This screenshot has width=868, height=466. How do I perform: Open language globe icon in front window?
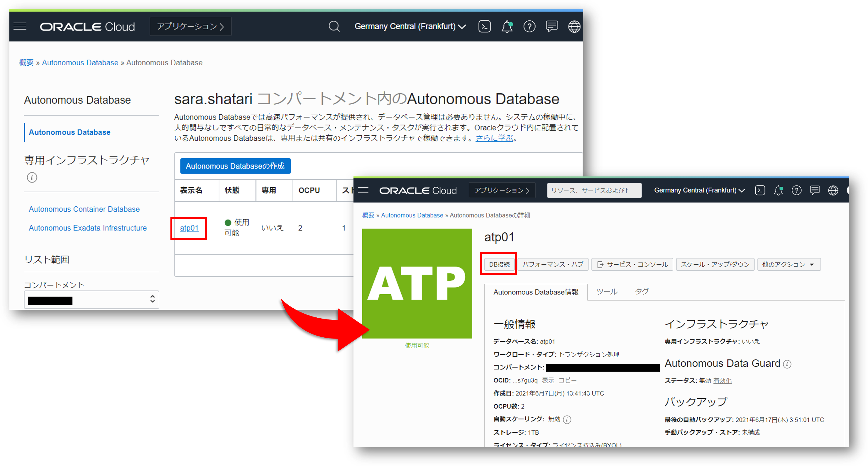[833, 190]
